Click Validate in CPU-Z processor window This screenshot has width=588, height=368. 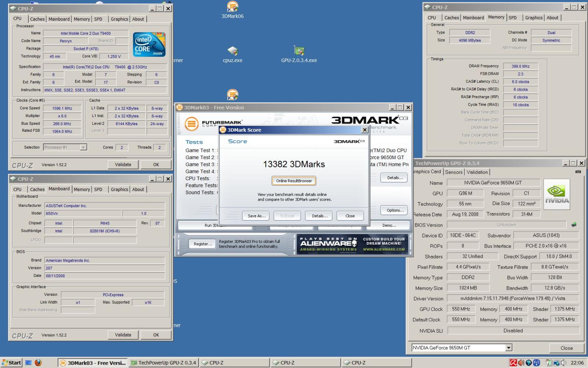[x=123, y=164]
